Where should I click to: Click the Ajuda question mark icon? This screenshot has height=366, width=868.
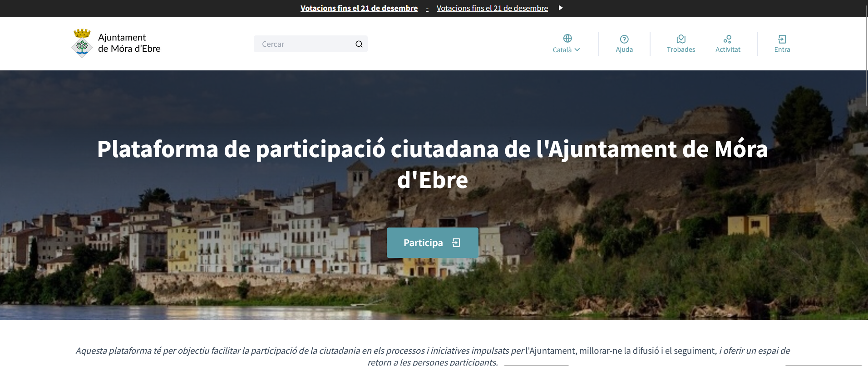pos(624,39)
